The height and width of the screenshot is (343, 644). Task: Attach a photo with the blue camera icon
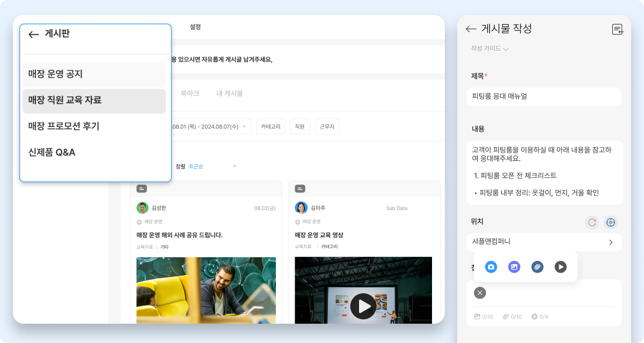(x=491, y=267)
